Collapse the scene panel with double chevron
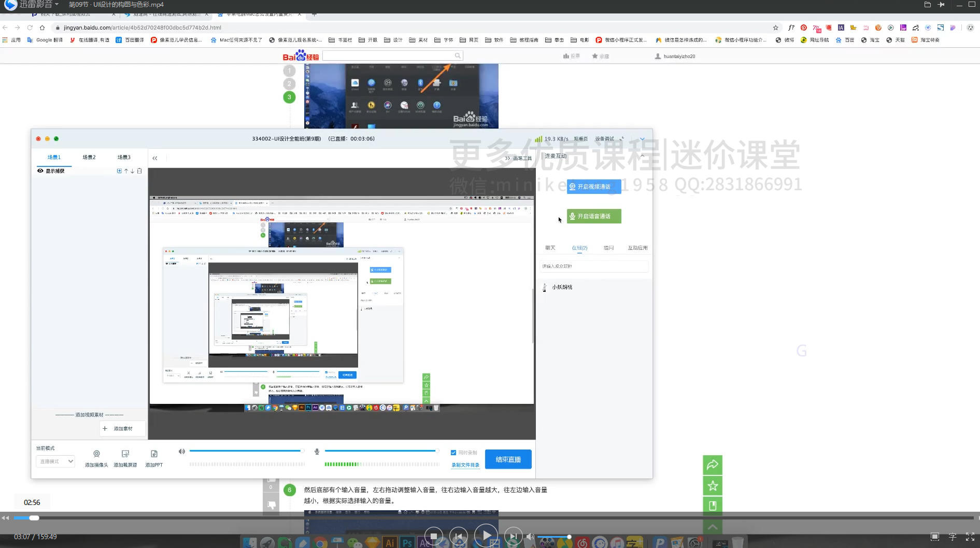 coord(154,158)
